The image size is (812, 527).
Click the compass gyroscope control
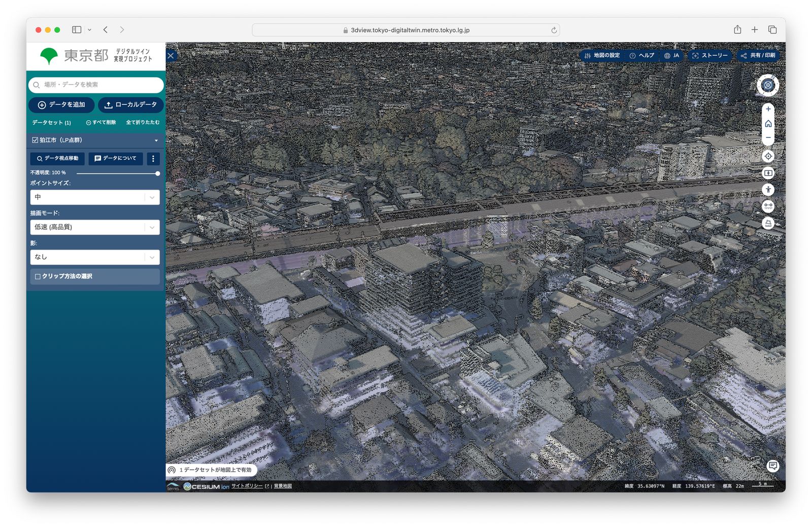pyautogui.click(x=768, y=85)
